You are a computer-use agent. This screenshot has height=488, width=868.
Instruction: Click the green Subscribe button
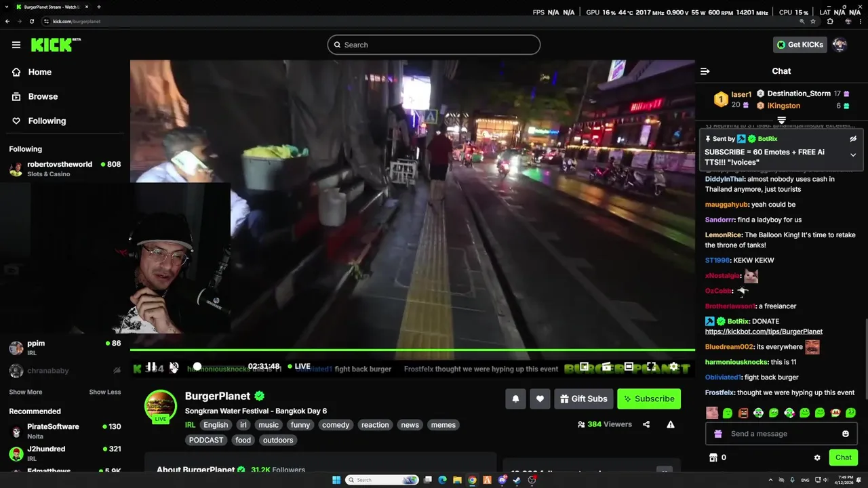pyautogui.click(x=649, y=399)
